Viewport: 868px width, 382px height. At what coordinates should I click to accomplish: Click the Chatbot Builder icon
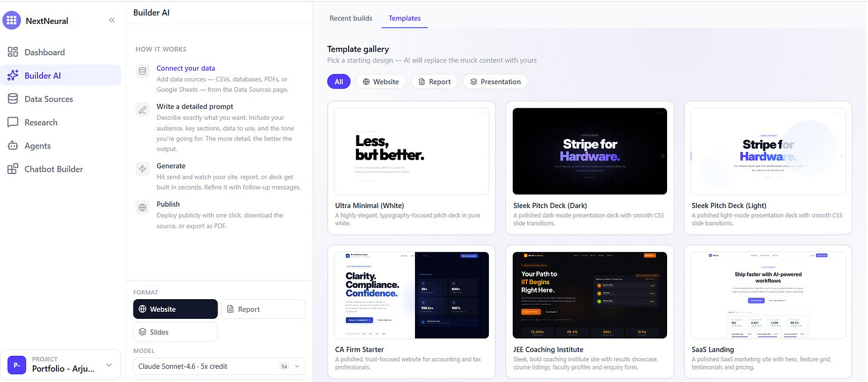click(x=13, y=169)
